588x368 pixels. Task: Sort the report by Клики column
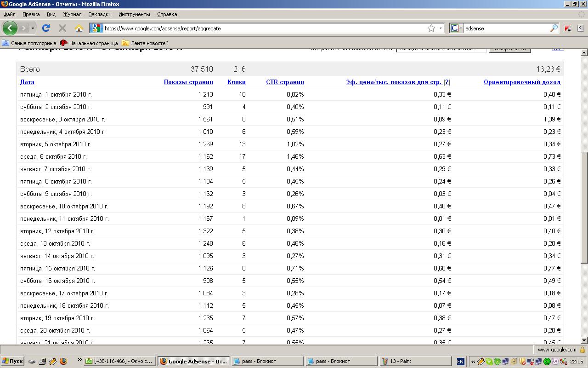236,82
